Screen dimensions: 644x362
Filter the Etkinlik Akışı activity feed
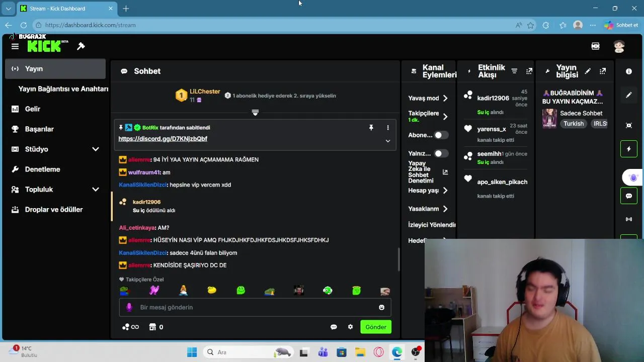point(514,71)
